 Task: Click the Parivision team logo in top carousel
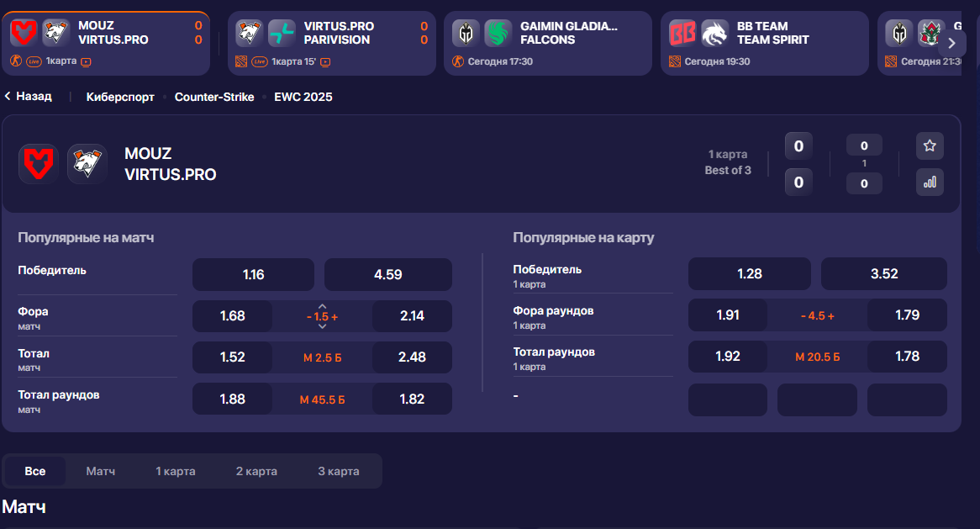point(282,33)
